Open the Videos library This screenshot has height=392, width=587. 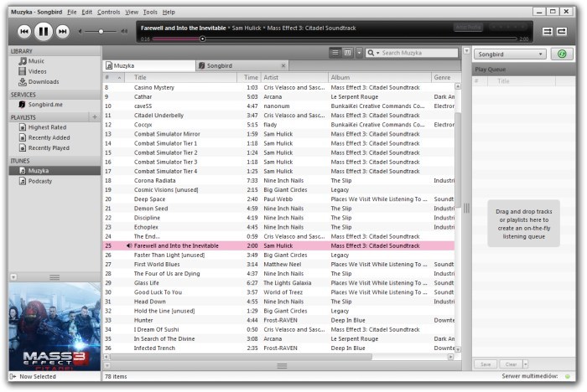click(x=37, y=71)
